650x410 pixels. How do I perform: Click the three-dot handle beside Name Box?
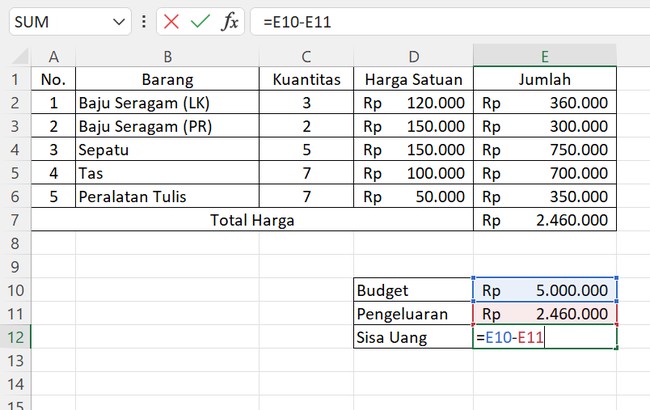[x=145, y=21]
